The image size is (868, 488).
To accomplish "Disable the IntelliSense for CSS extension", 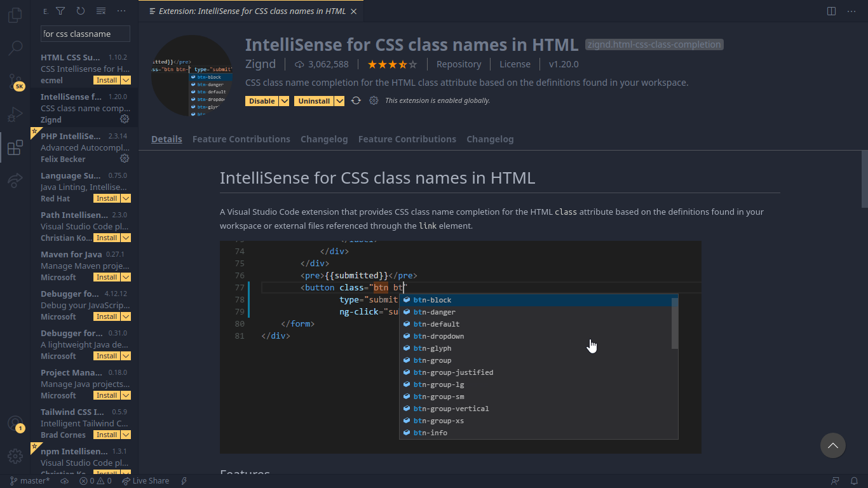I will coord(262,101).
